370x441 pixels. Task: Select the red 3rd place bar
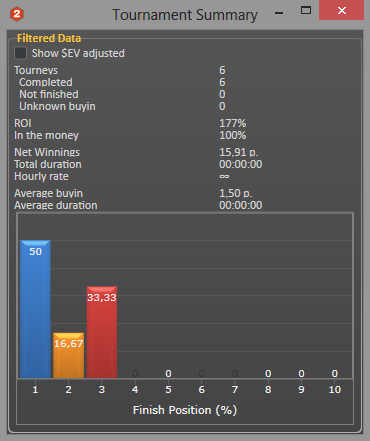[102, 332]
